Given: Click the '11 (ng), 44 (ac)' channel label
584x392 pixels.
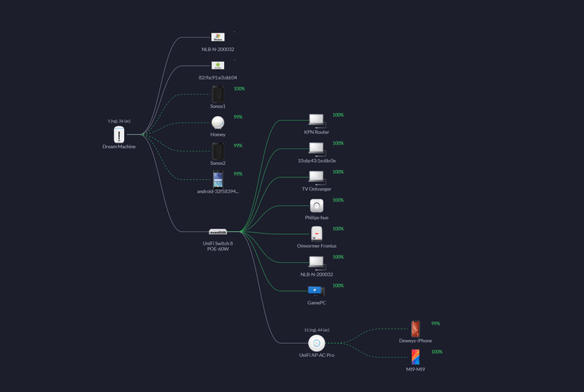Looking at the screenshot, I should [x=317, y=330].
